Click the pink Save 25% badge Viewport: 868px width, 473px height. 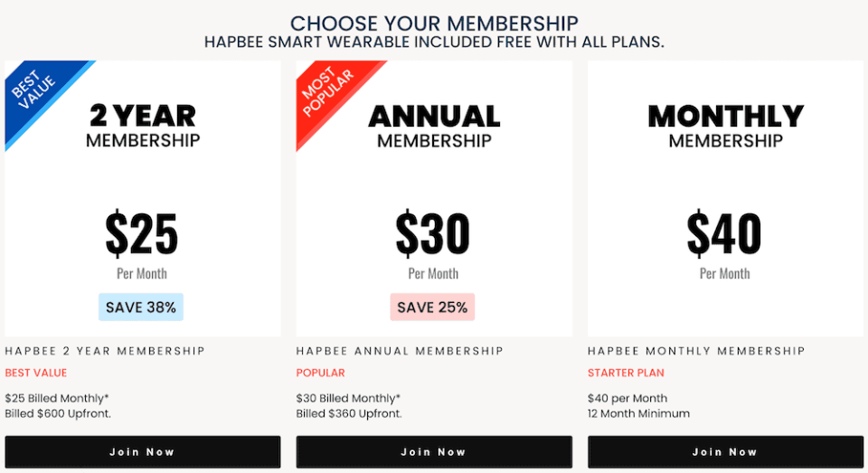tap(432, 307)
